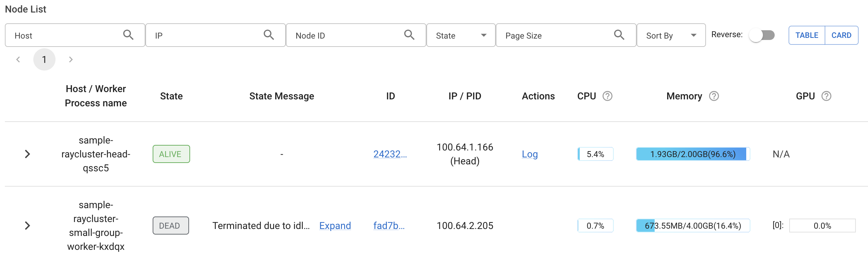
Task: Toggle the Reverse sort switch
Action: tap(761, 35)
